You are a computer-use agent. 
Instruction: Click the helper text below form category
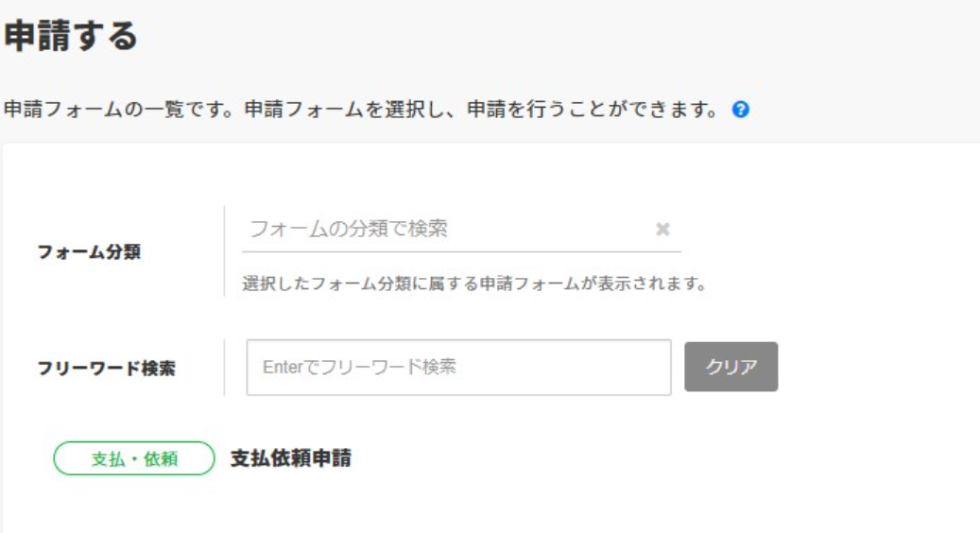tap(474, 284)
